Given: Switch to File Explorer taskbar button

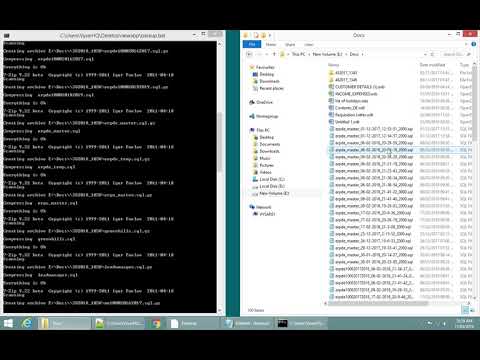Looking at the screenshot, I should point(64,323).
